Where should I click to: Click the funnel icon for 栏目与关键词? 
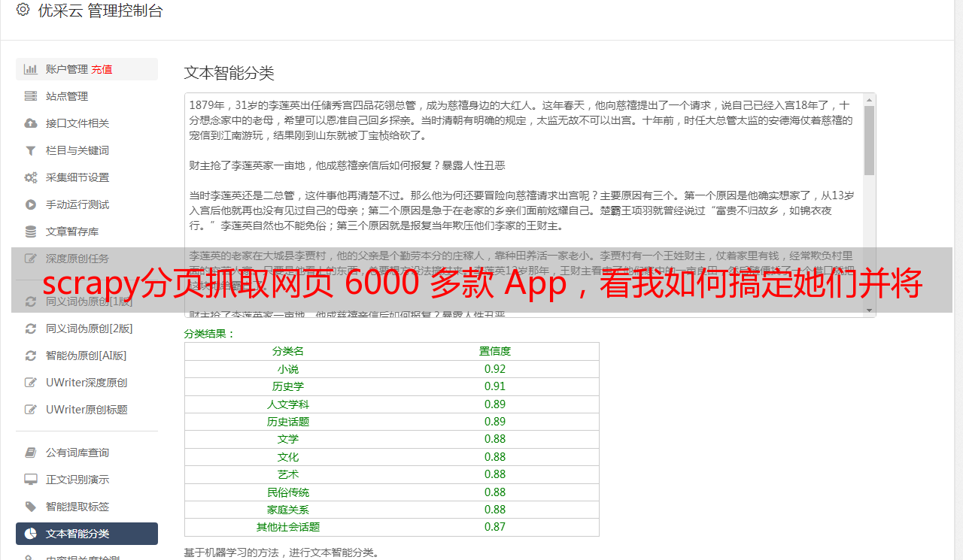[31, 150]
